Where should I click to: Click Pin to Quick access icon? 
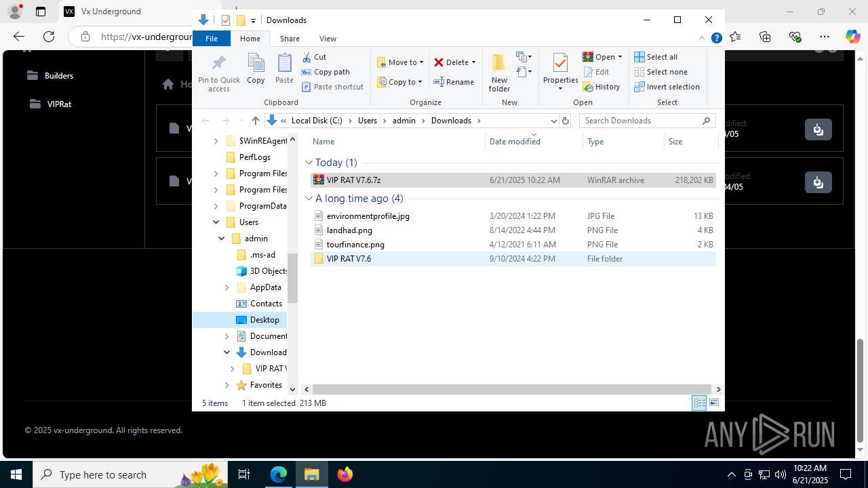tap(218, 73)
